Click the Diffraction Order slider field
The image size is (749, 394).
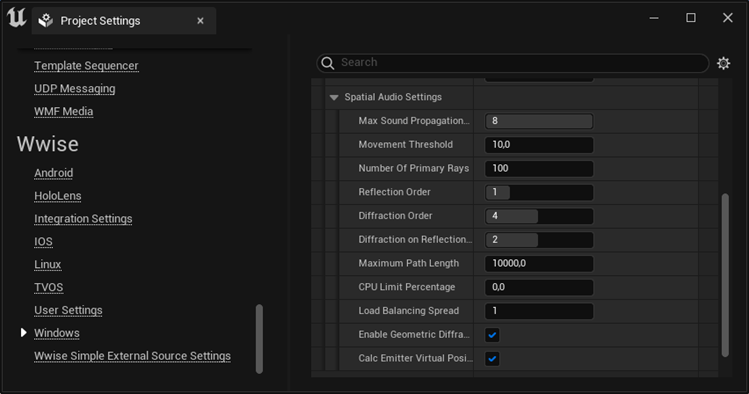pos(539,216)
